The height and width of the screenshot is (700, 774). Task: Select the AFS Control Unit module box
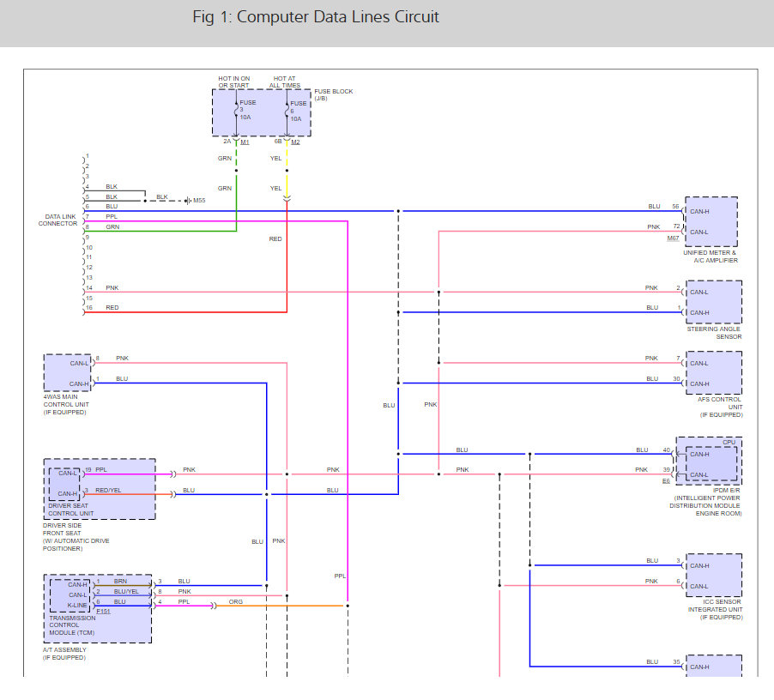(714, 373)
